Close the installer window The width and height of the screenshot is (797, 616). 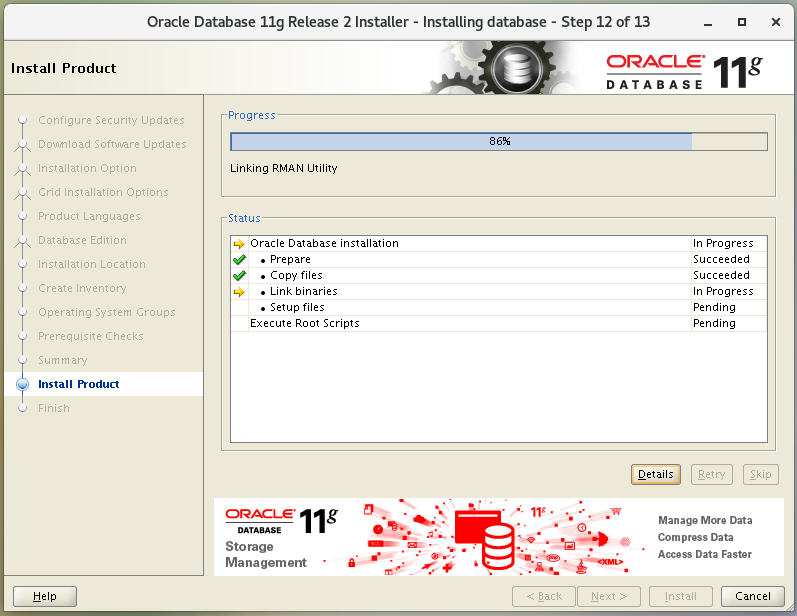[x=776, y=22]
